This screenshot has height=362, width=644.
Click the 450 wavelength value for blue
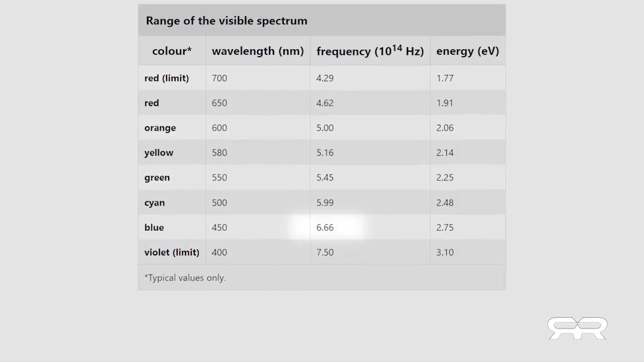click(x=219, y=227)
